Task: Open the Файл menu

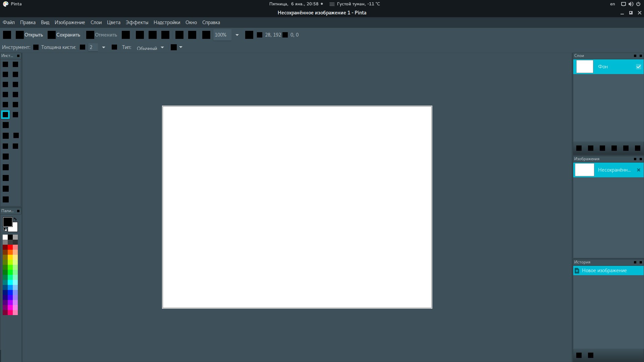Action: tap(9, 22)
